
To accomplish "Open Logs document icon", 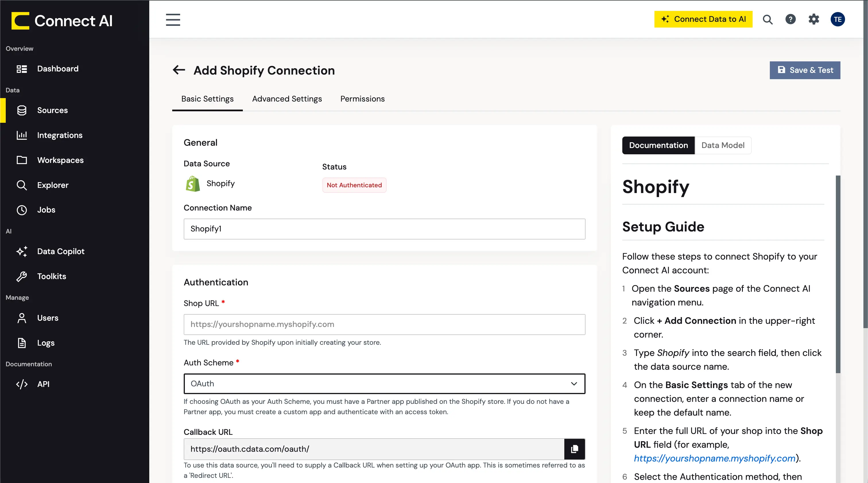I will pos(22,343).
